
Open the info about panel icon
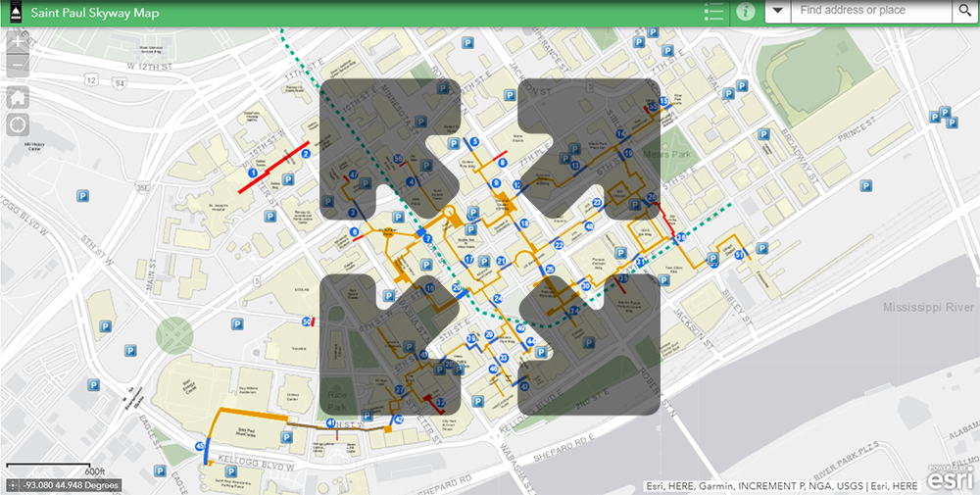[x=745, y=11]
